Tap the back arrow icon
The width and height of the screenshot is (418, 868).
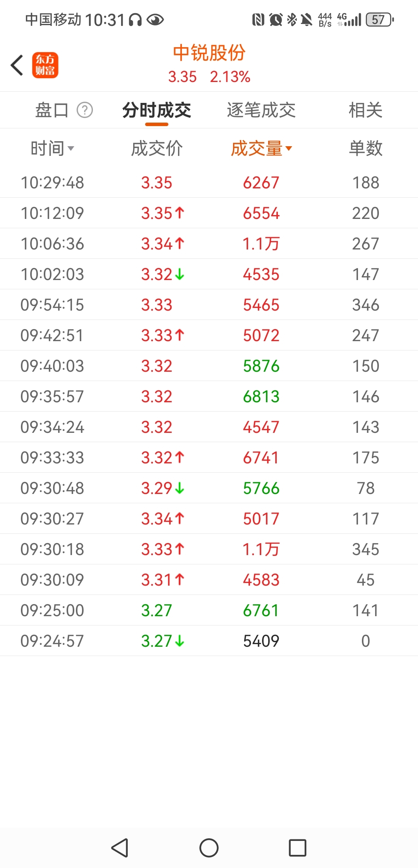coord(17,65)
